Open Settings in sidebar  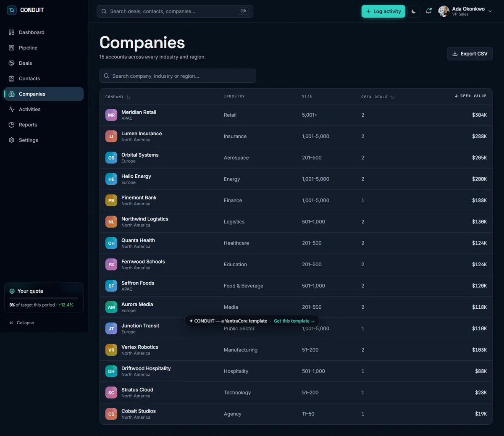[44, 140]
